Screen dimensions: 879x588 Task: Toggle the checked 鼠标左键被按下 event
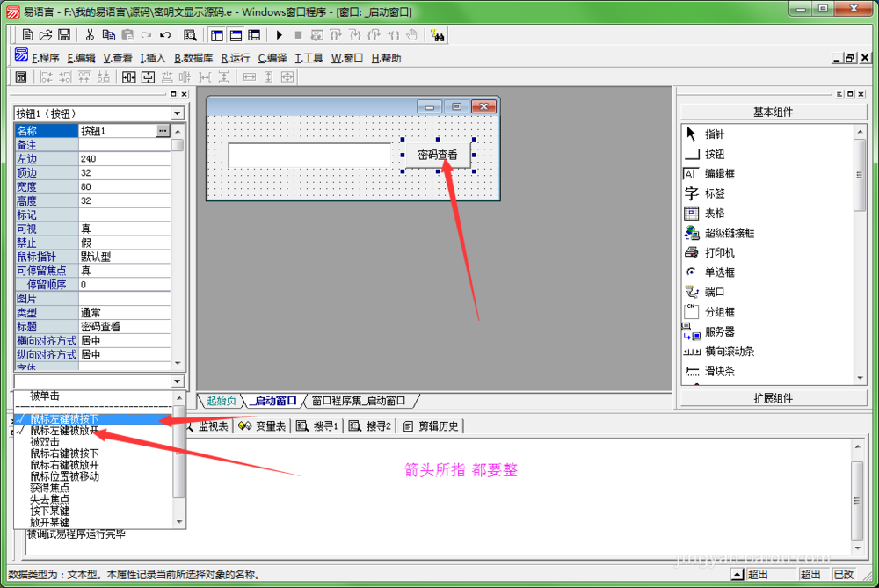(64, 419)
